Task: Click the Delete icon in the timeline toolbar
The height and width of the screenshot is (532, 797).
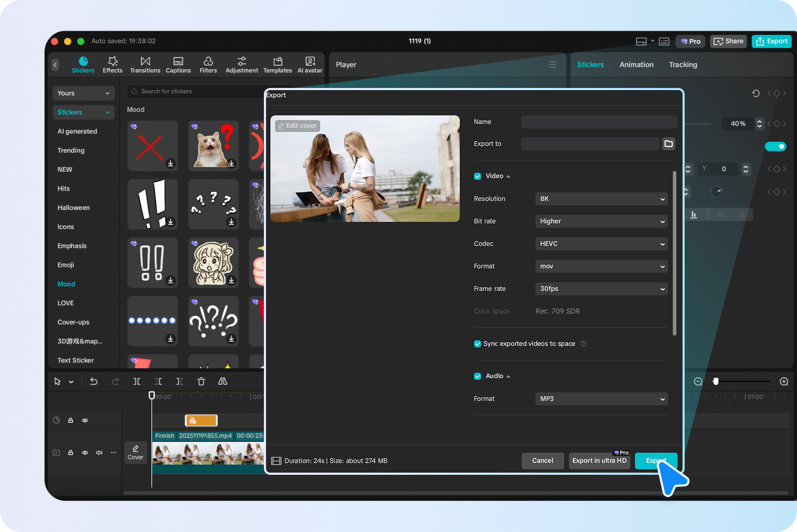Action: 201,381
